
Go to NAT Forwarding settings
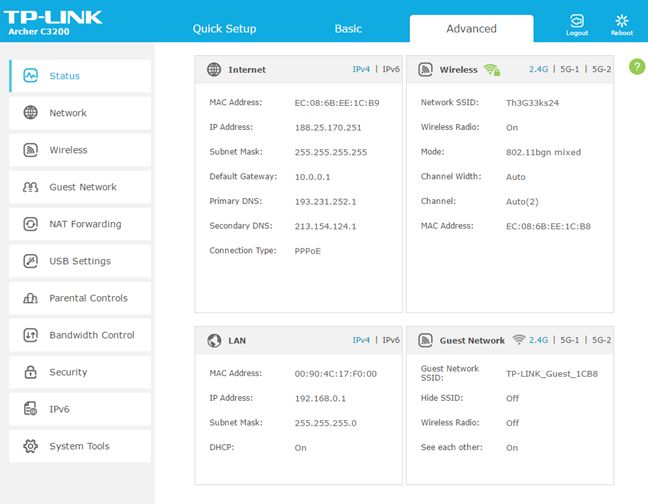80,224
